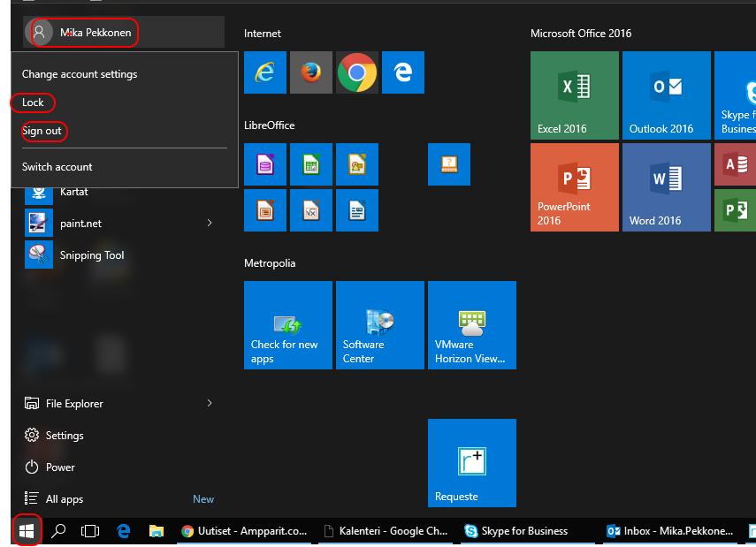This screenshot has width=756, height=547.
Task: Open the question-mark tile beside LibreOffice tiles
Action: click(x=449, y=164)
